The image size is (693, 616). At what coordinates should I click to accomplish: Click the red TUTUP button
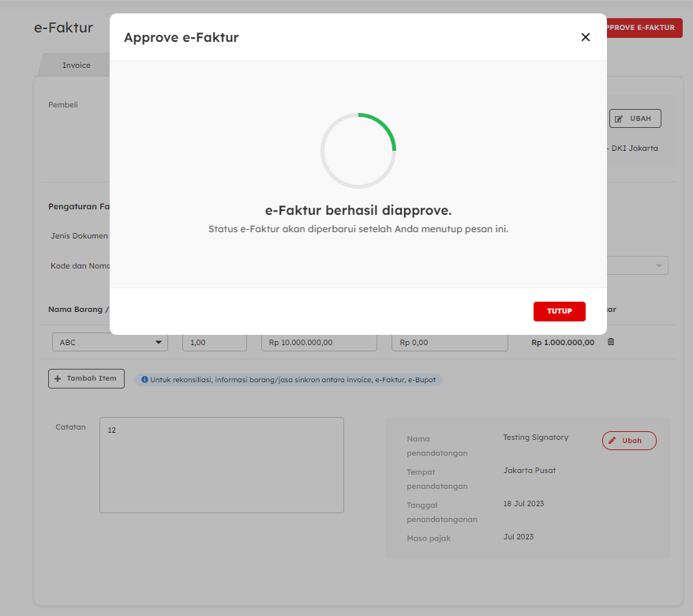559,311
